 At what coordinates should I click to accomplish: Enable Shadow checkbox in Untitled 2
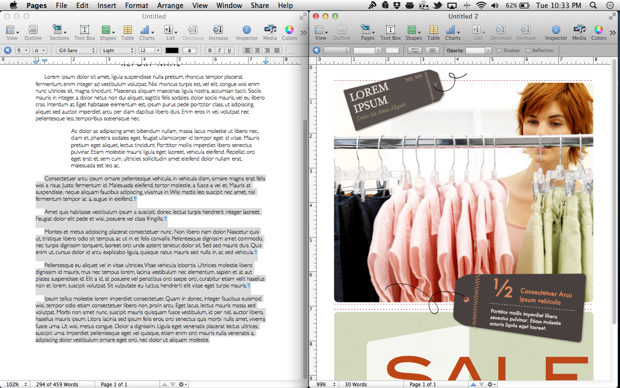tap(499, 50)
